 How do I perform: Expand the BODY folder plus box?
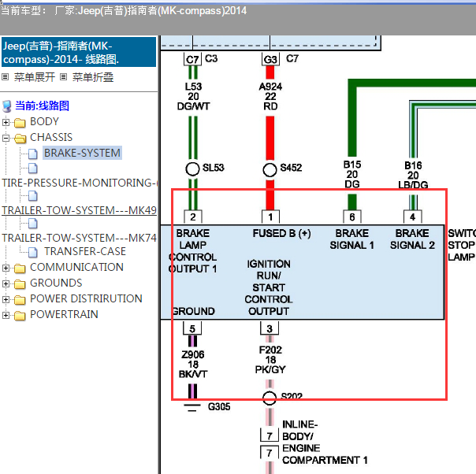pyautogui.click(x=6, y=122)
